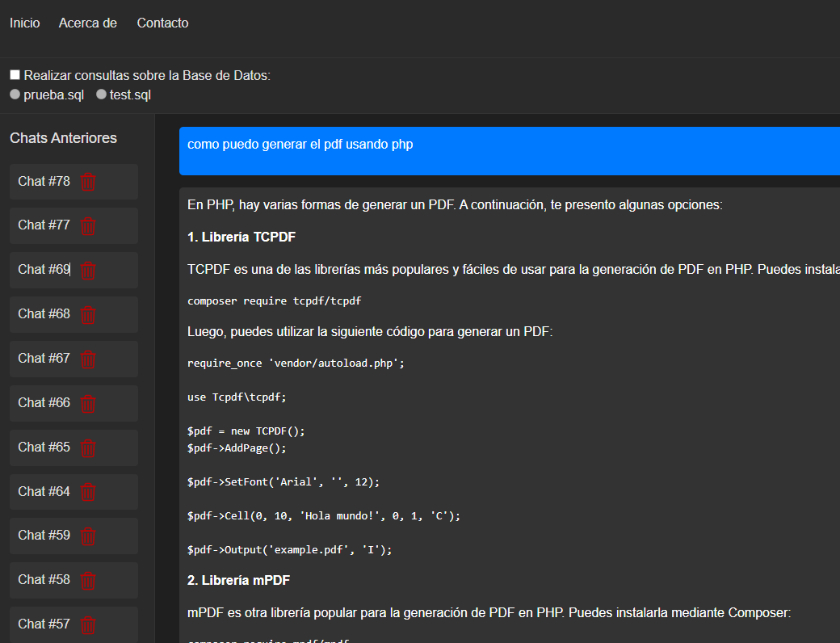
Task: Click the '$pdf->AddPage();' code line
Action: tap(237, 448)
